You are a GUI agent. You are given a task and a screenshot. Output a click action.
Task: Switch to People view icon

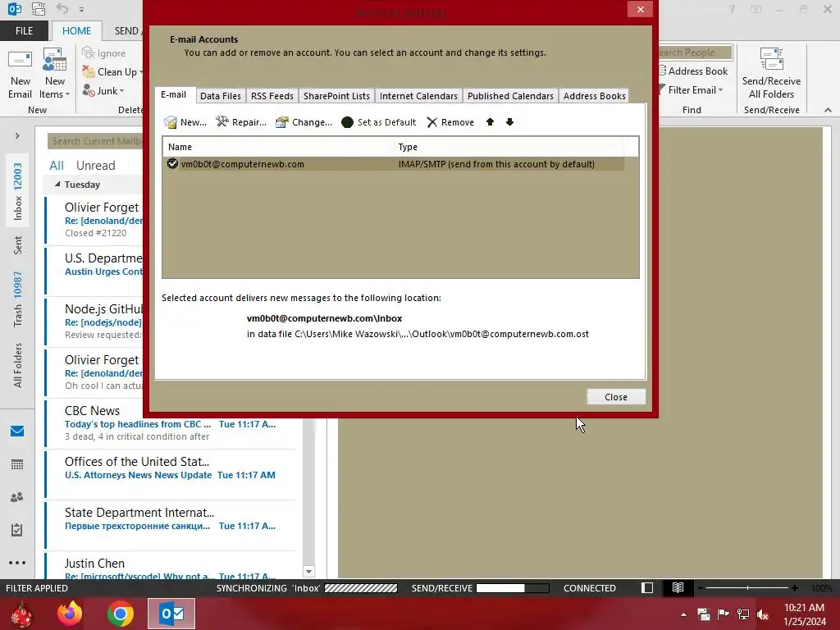(x=17, y=497)
